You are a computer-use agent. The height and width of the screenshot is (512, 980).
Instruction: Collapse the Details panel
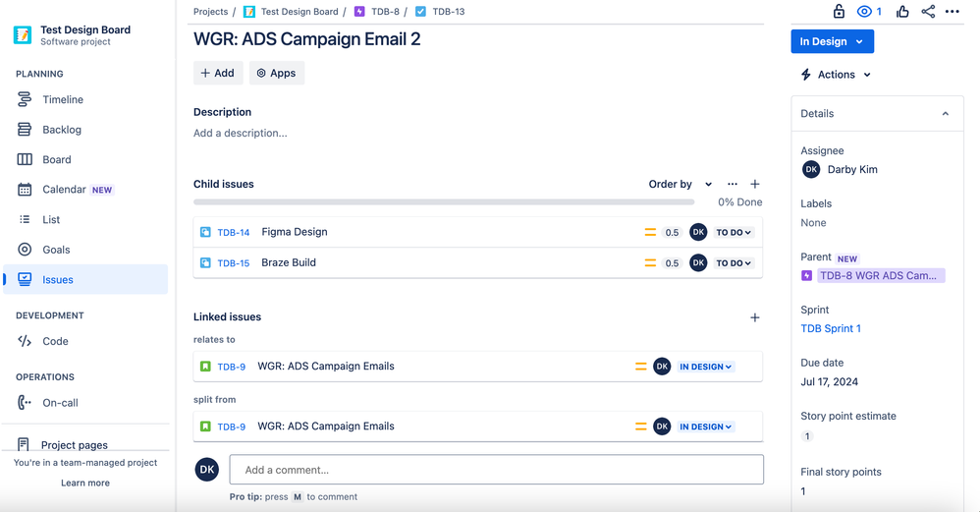point(945,114)
